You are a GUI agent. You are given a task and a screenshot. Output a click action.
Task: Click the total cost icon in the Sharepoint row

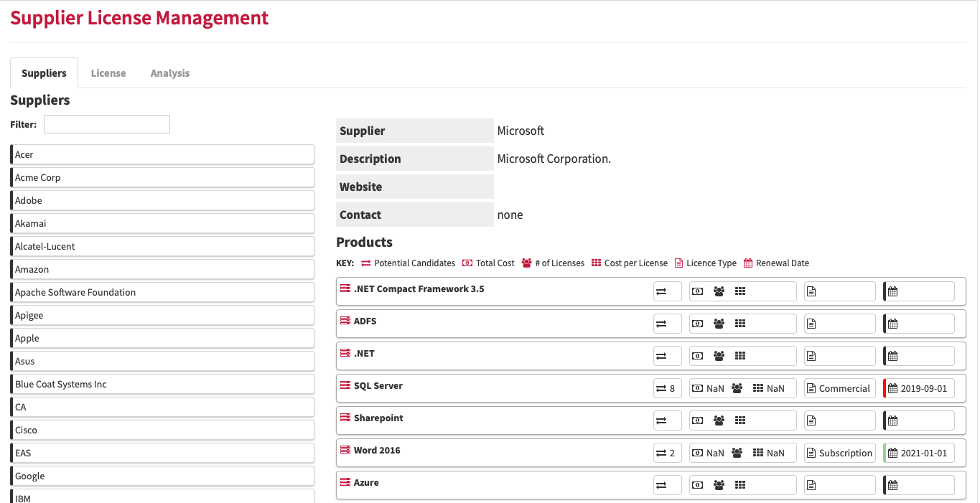697,421
